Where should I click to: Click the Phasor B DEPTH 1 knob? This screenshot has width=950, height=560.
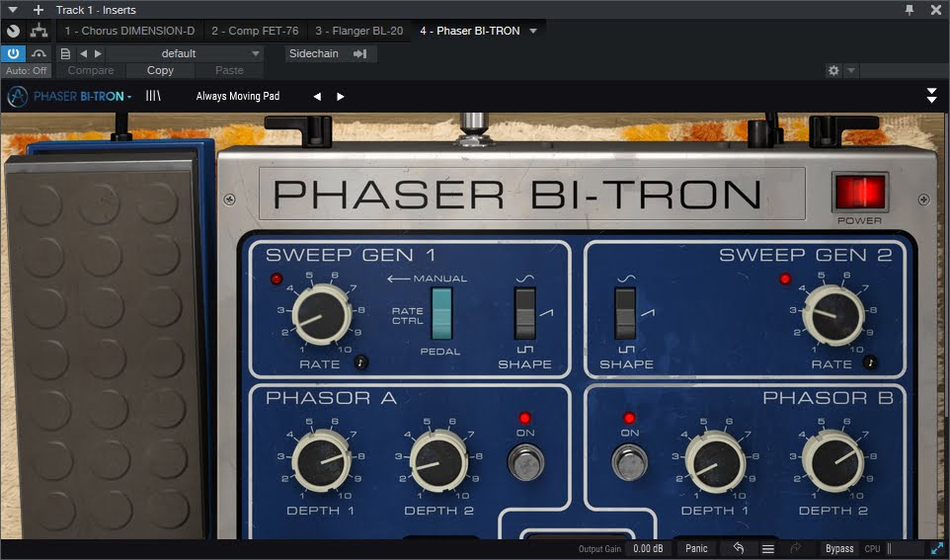(716, 462)
